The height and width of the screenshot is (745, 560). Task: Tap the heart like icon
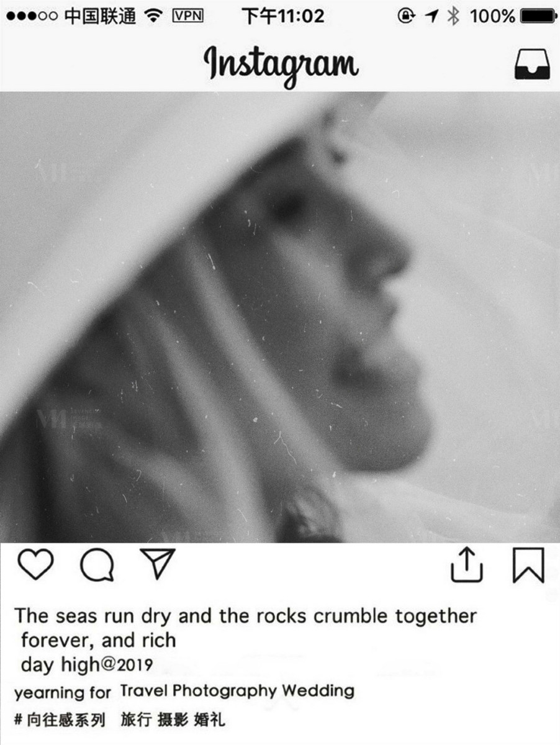[35, 565]
